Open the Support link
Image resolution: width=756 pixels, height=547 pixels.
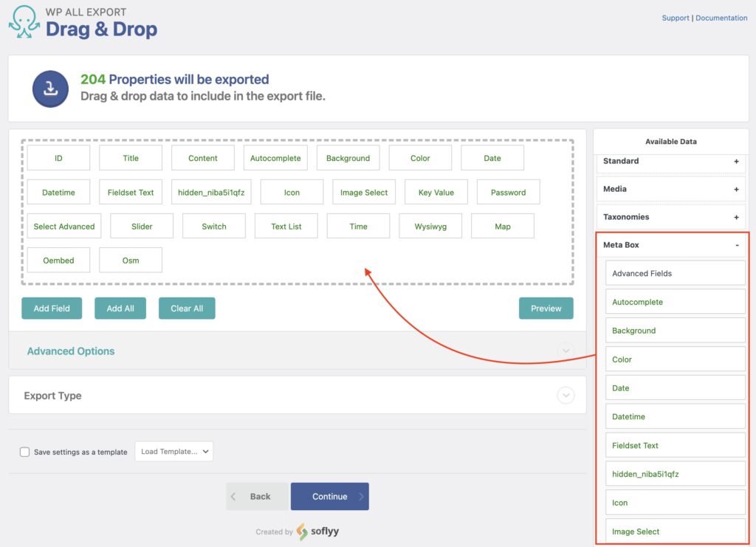click(x=676, y=17)
